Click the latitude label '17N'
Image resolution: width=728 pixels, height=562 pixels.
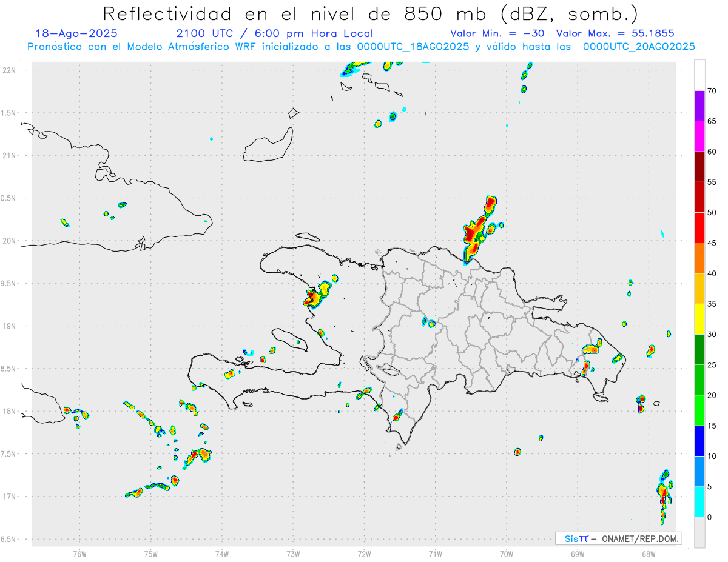(x=10, y=497)
